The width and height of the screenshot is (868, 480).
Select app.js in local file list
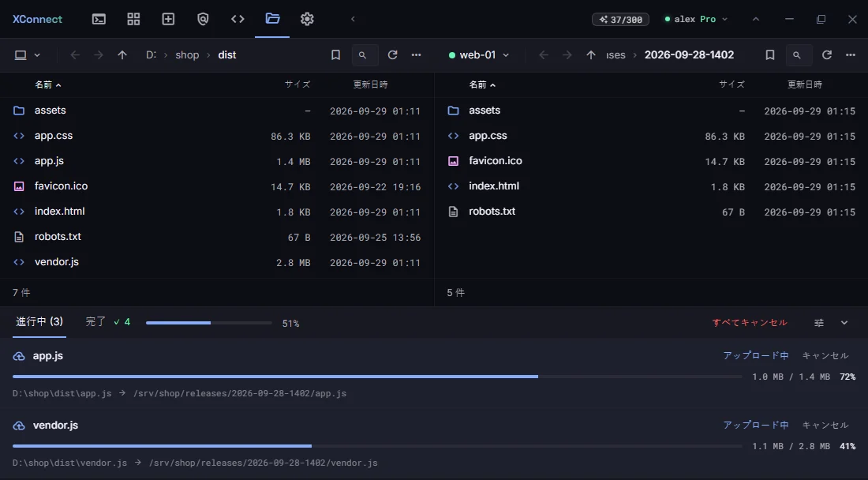[217, 161]
